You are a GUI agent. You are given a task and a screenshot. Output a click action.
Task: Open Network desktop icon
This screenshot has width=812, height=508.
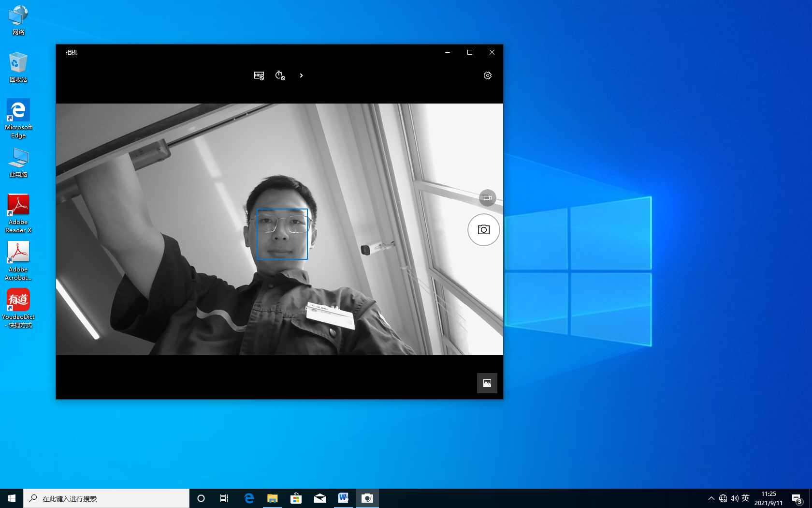tap(18, 20)
